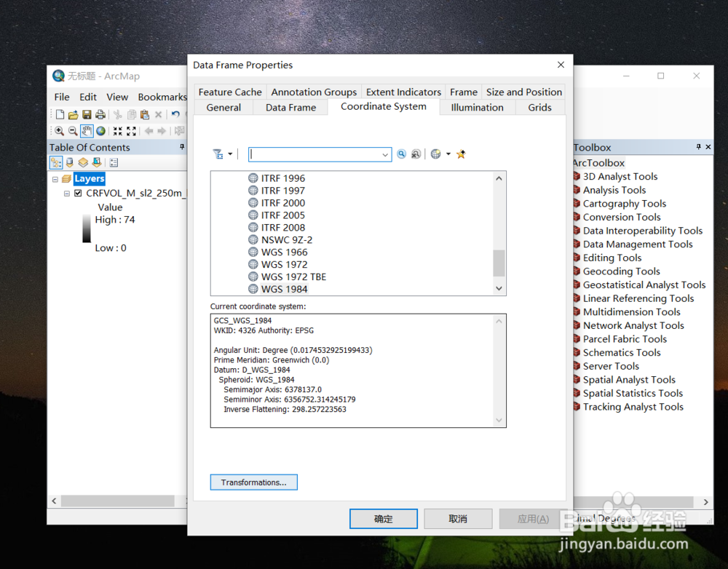Screen dimensions: 728x569
Task: Open Conversion Tools toolbox
Action: [x=621, y=218]
